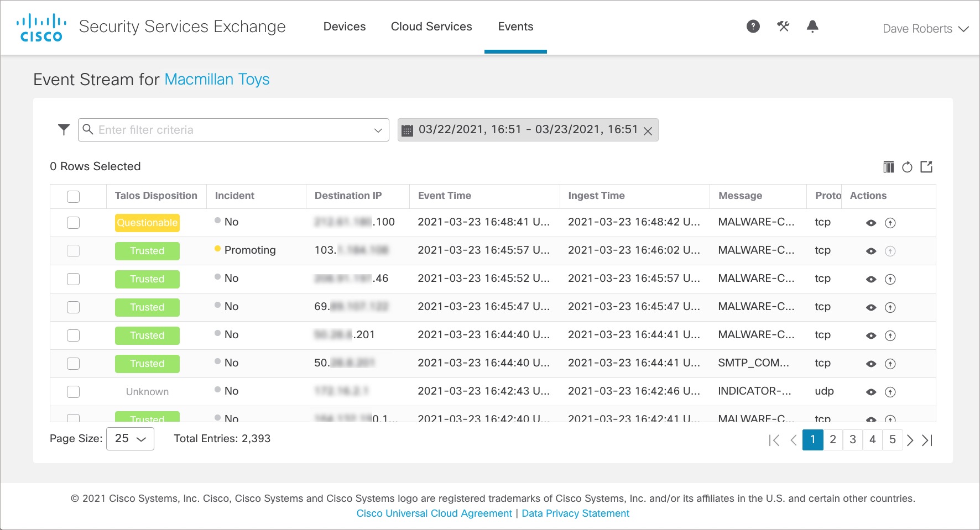Toggle the select-all header checkbox
Screen dimensions: 980x530
point(73,197)
